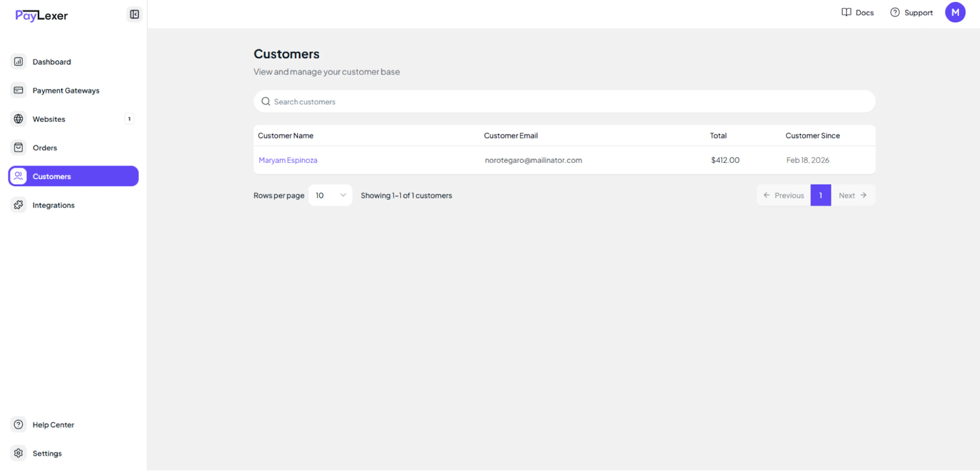Screen dimensions: 980x471
Task: Open Maryam Espinoza customer profile
Action: point(288,160)
